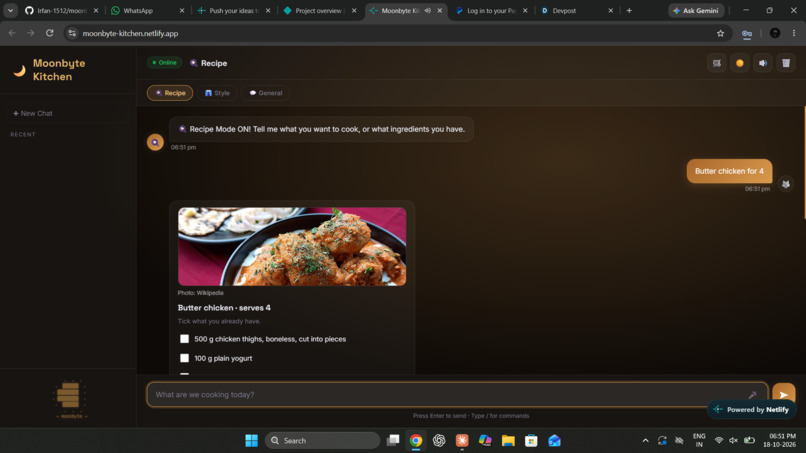
Task: Close the WhatsApp browser tab
Action: [181, 10]
